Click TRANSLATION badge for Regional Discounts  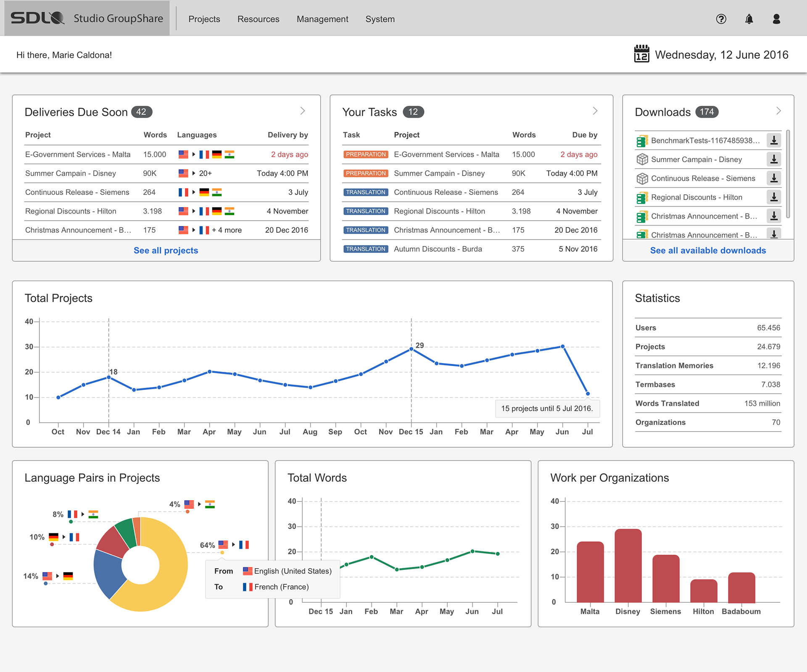tap(366, 211)
